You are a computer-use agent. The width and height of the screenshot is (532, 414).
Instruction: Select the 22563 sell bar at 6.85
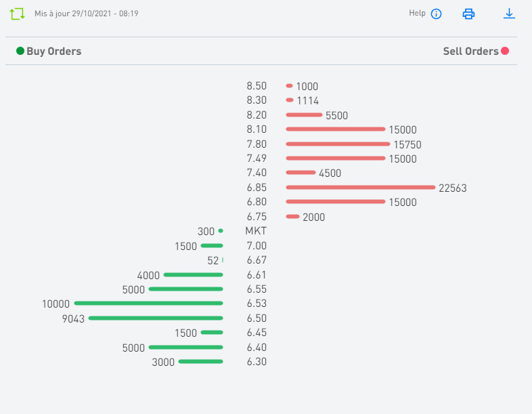click(x=361, y=188)
